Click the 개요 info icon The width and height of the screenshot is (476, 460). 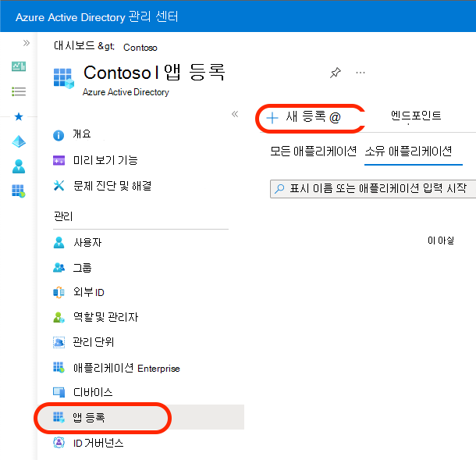[59, 135]
